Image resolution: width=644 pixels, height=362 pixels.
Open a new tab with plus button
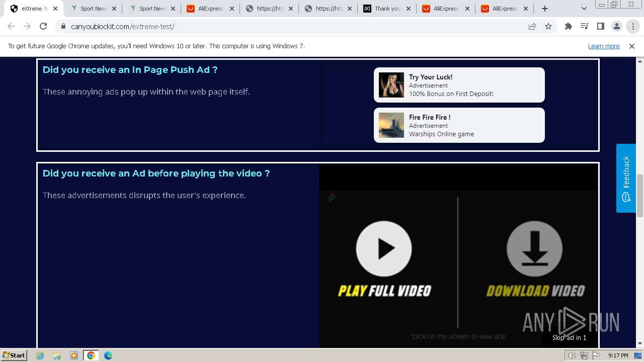click(545, 9)
